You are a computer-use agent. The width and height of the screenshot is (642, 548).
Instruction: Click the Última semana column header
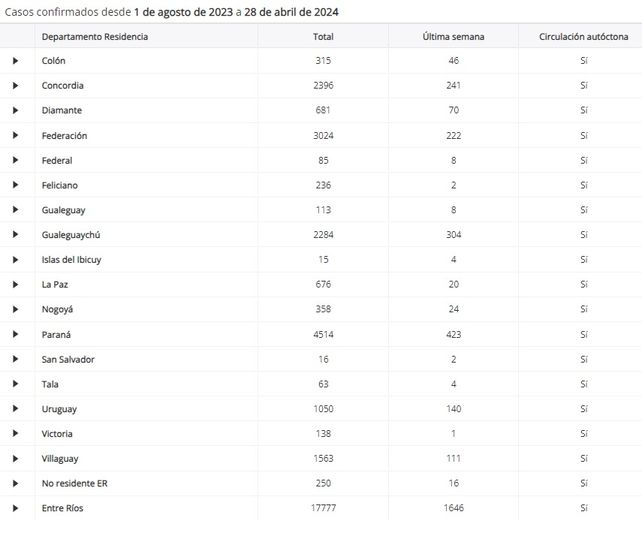point(453,37)
